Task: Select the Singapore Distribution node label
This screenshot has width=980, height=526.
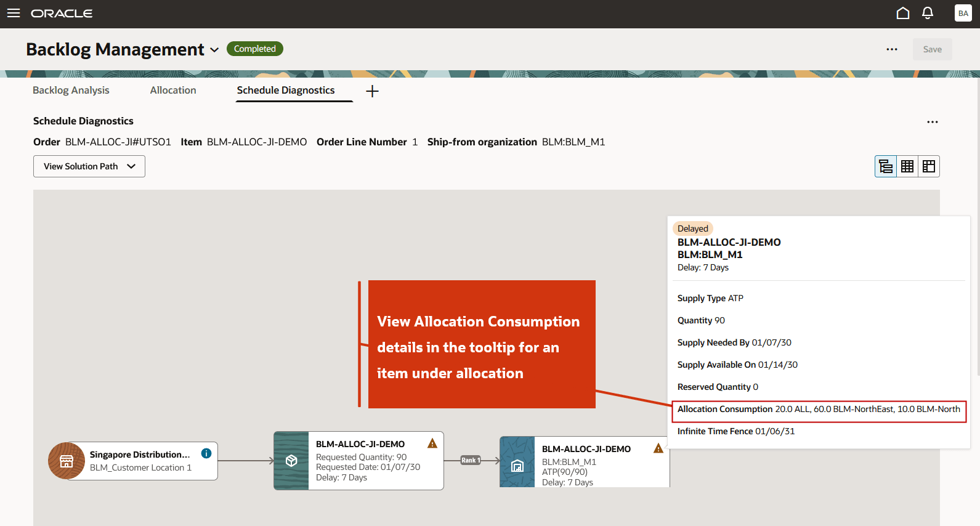Action: click(x=140, y=455)
